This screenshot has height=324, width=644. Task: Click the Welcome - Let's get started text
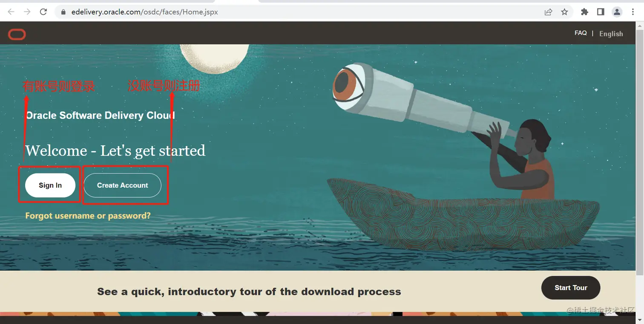(x=115, y=150)
